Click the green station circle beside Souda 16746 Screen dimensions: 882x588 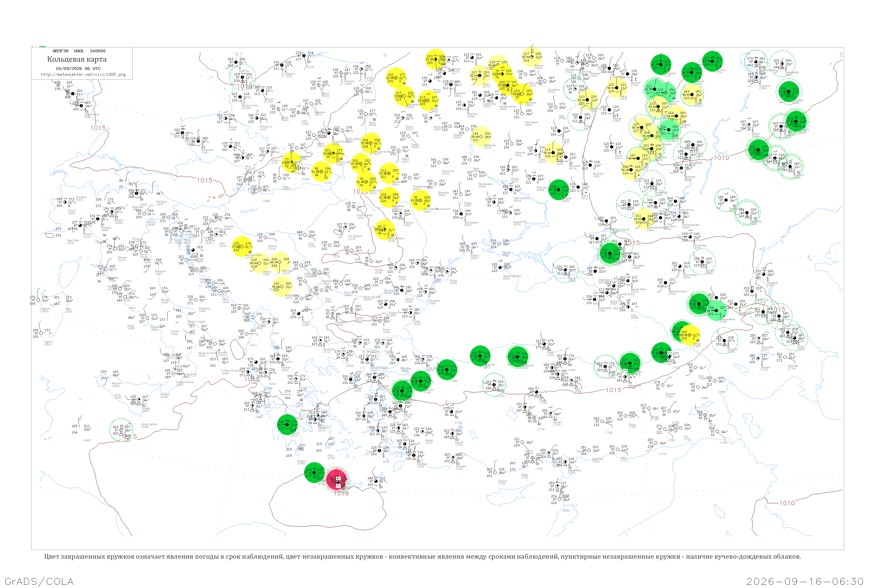point(314,472)
